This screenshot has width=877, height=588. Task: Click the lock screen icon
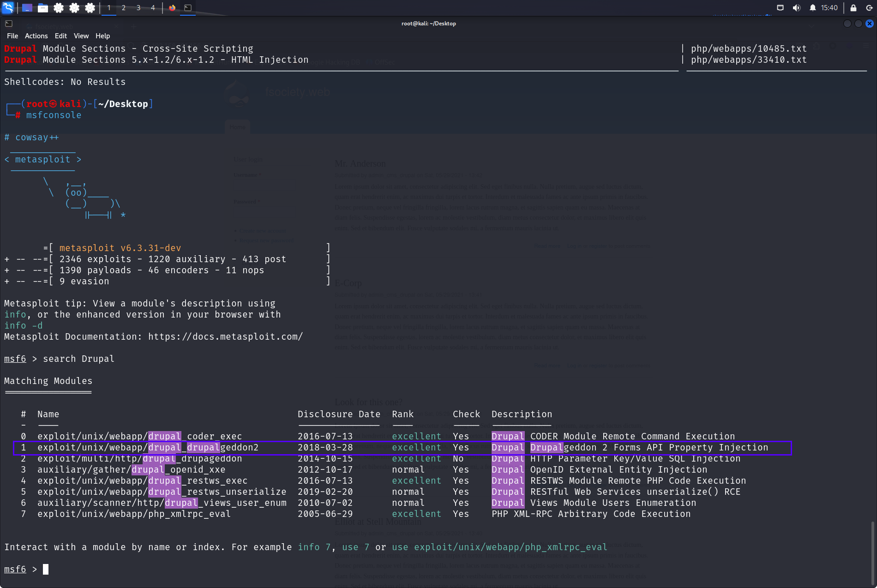[x=853, y=8]
